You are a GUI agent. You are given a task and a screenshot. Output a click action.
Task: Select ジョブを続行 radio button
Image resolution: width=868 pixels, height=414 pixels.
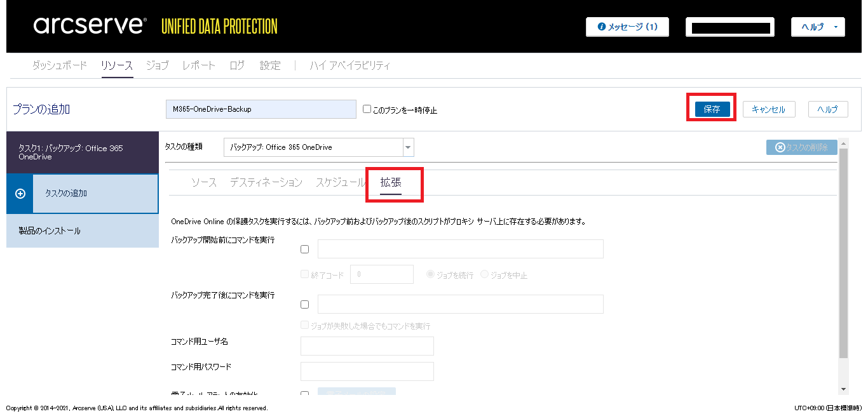pyautogui.click(x=430, y=275)
